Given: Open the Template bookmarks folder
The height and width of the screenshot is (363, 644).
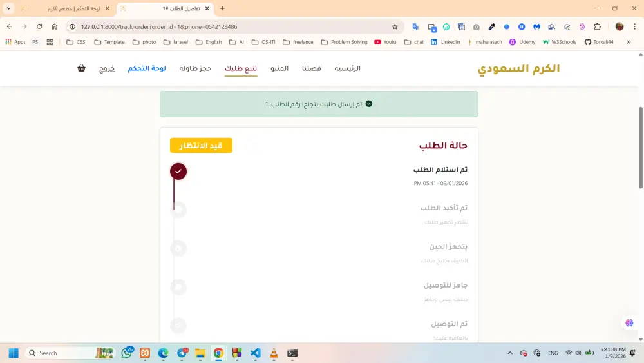Looking at the screenshot, I should tap(109, 42).
